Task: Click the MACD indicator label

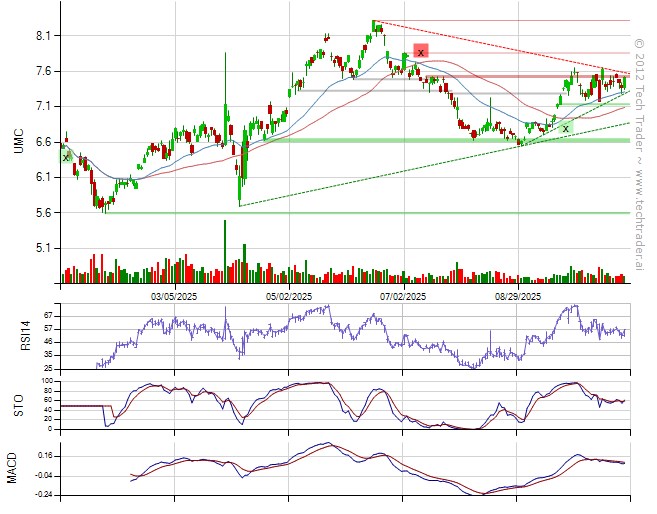Action: (x=13, y=469)
